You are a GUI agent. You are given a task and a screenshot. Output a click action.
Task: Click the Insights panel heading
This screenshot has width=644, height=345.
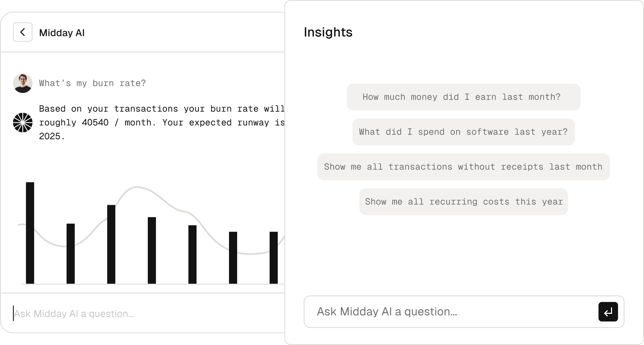pos(328,32)
